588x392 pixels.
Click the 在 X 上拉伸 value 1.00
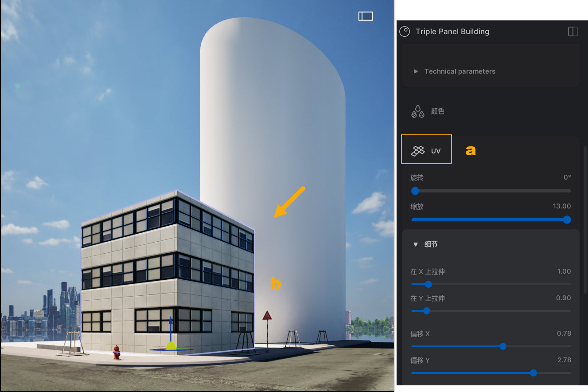pos(564,271)
